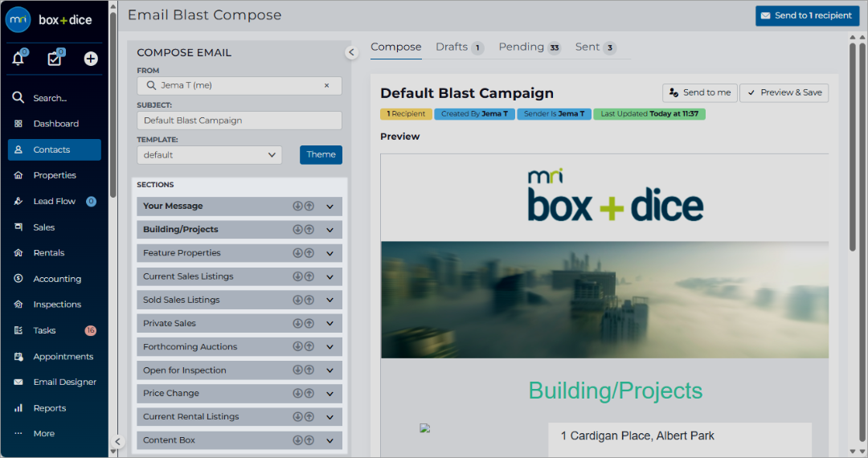
Task: Open Rentals in sidebar
Action: click(x=55, y=253)
